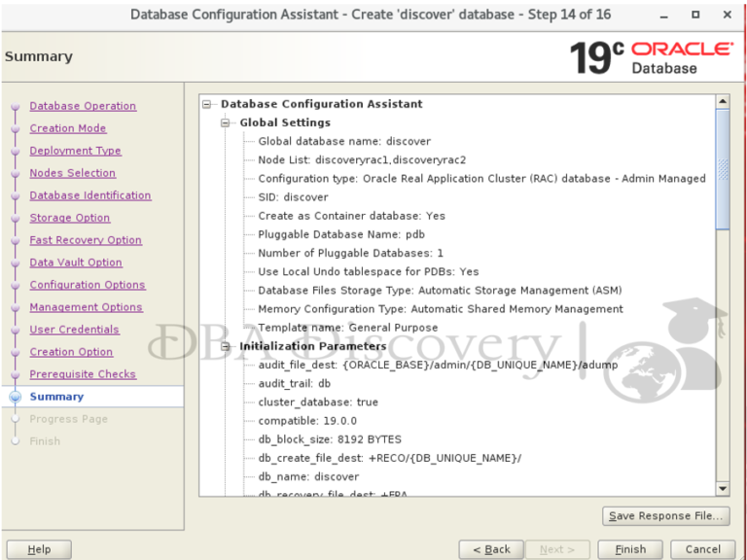Collapse the Database Configuration Assistant tree root
747x560 pixels.
pyautogui.click(x=206, y=104)
